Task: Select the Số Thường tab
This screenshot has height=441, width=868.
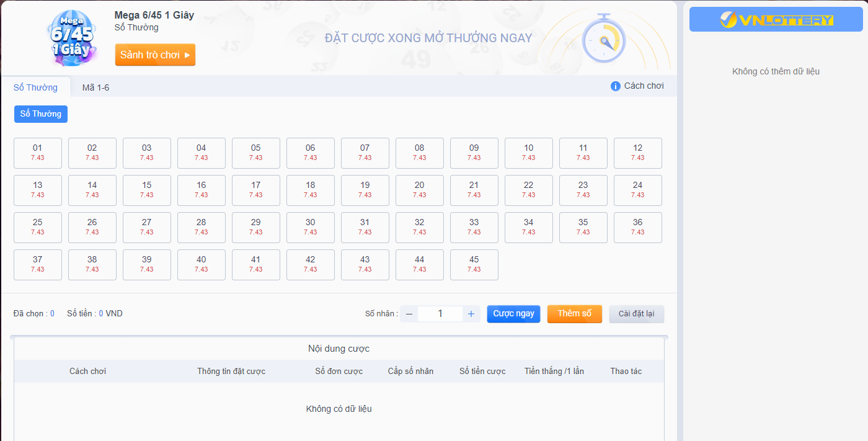Action: [35, 87]
